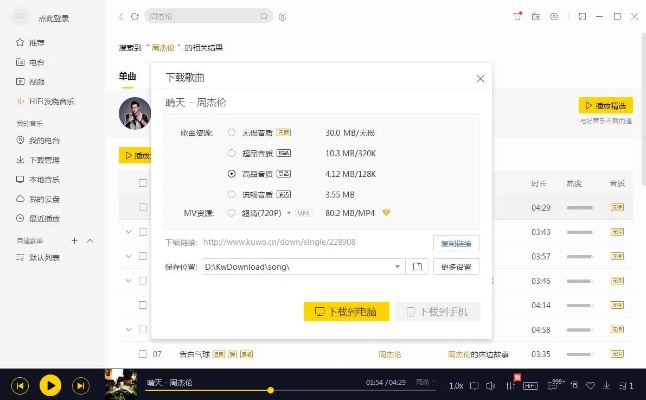Tick checkbox of the 03:43 song row
This screenshot has height=400, width=646.
pos(143,232)
